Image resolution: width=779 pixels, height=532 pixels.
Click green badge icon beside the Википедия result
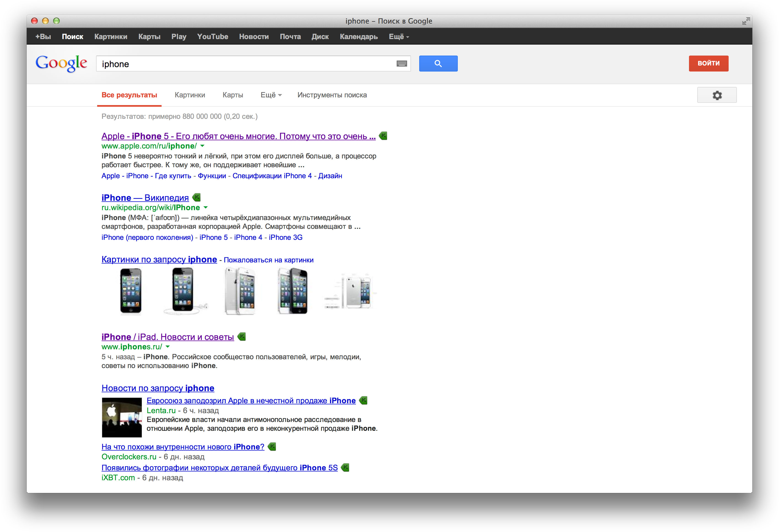[197, 197]
